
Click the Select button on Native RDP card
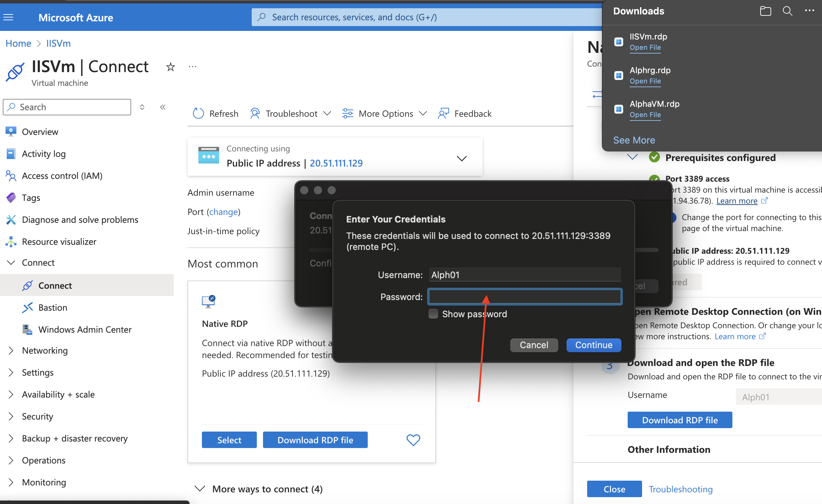click(229, 440)
